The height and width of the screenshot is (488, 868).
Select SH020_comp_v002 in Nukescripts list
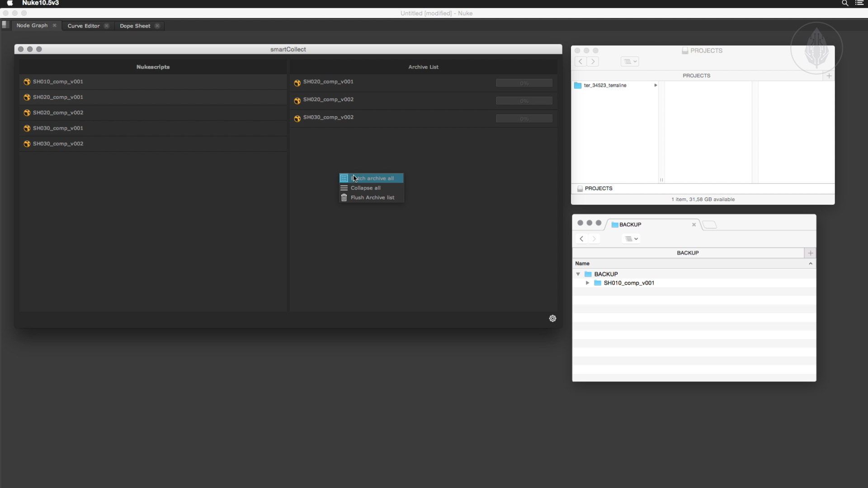[153, 113]
